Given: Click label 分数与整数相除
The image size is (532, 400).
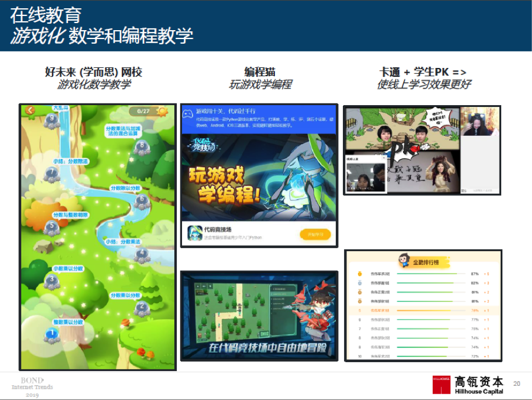Looking at the screenshot, I should (x=70, y=214).
